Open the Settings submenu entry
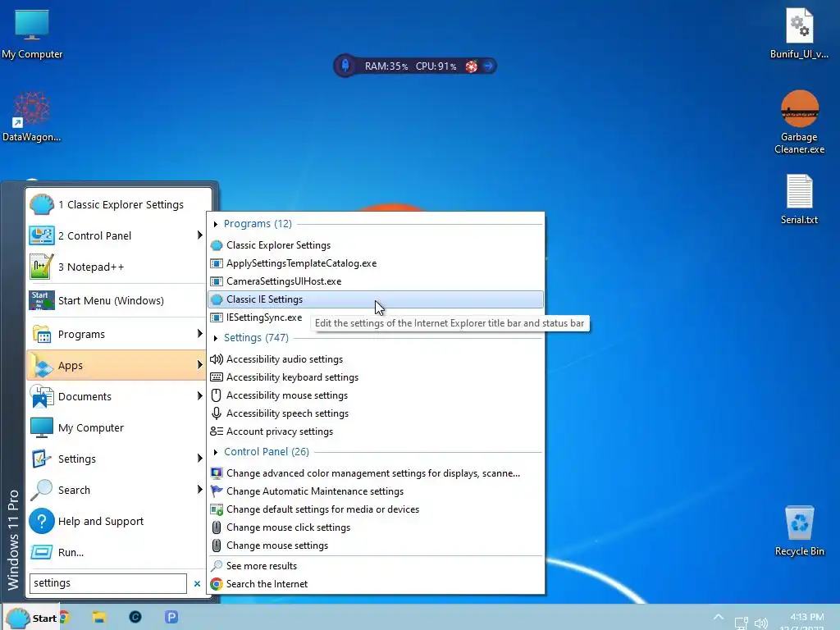 pyautogui.click(x=116, y=459)
